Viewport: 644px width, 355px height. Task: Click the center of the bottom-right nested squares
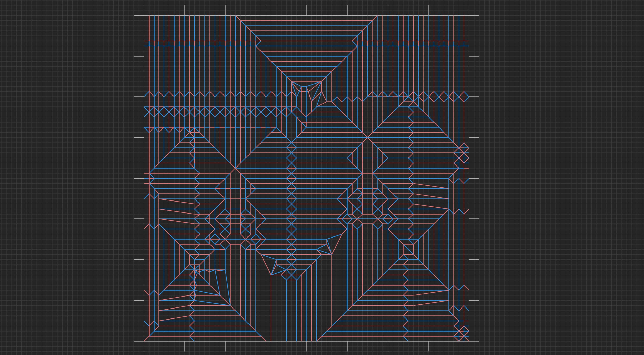coord(408,250)
